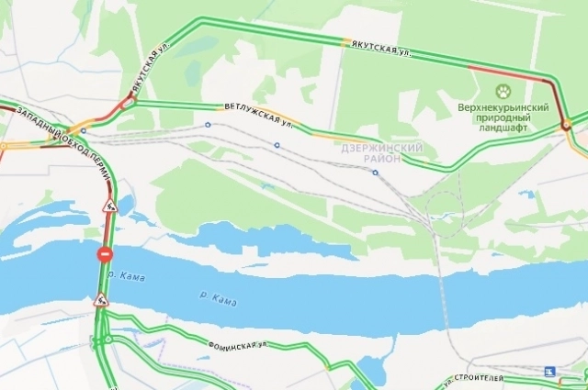Viewport: 588px width, 390px height.
Task: Click the diagonal Якутская ул. label on left
Action: coord(151,68)
